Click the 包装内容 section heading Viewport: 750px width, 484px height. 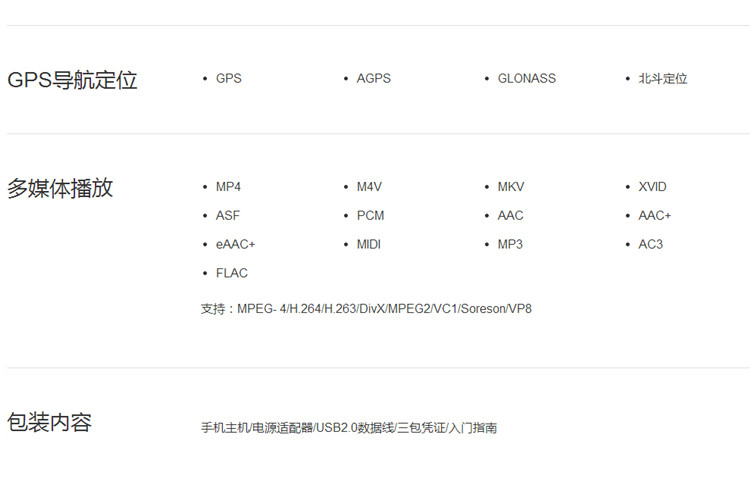49,422
